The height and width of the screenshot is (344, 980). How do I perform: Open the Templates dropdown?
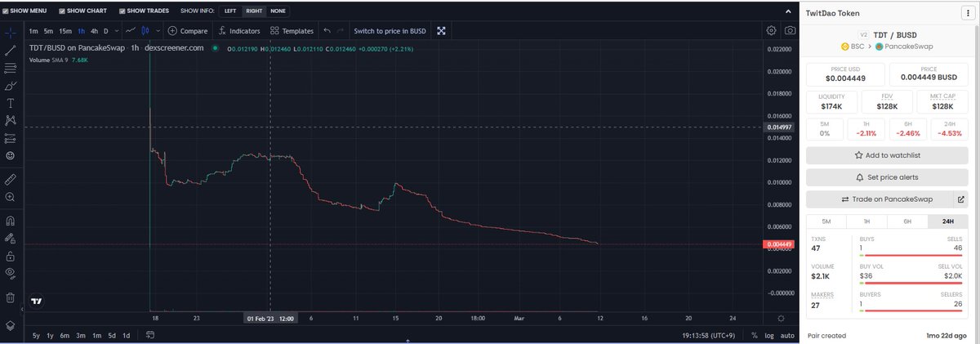pyautogui.click(x=292, y=31)
